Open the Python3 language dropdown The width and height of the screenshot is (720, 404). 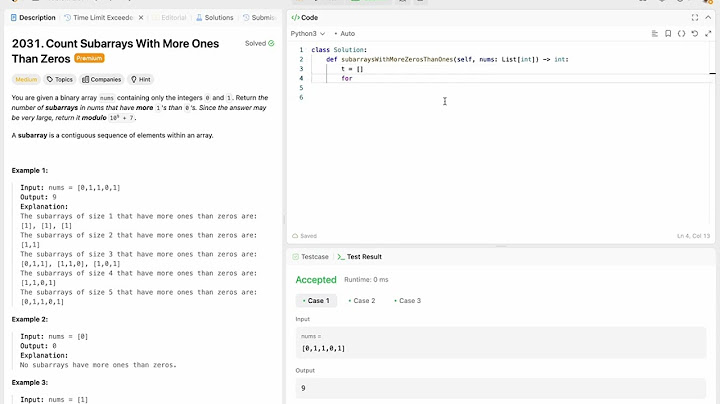tap(308, 34)
